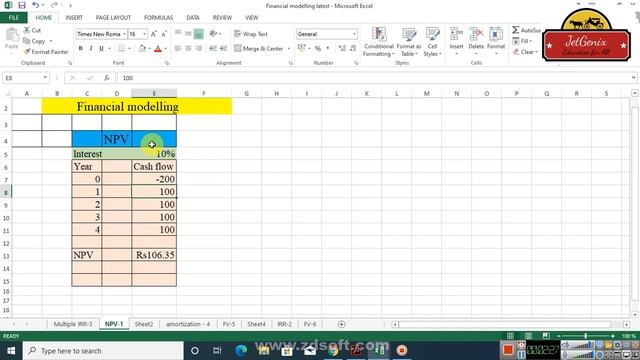Apply Comma Style
Image resolution: width=640 pixels, height=360 pixels.
328,48
